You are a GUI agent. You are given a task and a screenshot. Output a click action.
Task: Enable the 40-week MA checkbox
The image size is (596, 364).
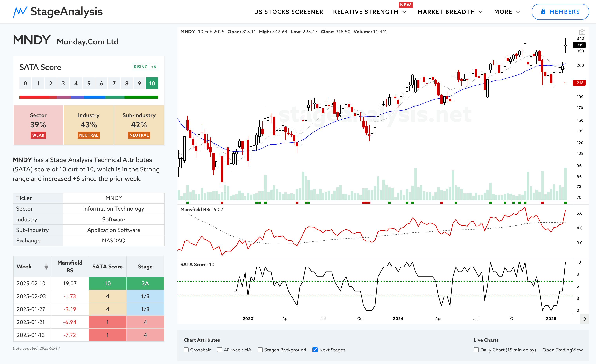(x=220, y=350)
